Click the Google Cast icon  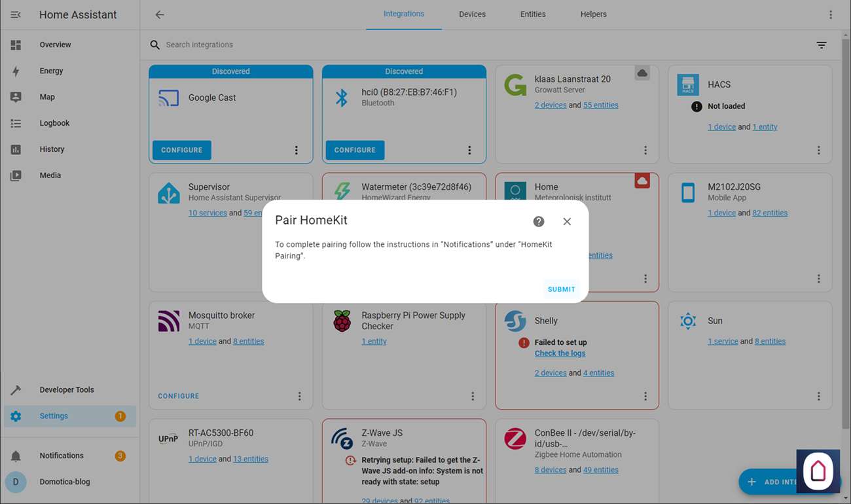click(168, 98)
